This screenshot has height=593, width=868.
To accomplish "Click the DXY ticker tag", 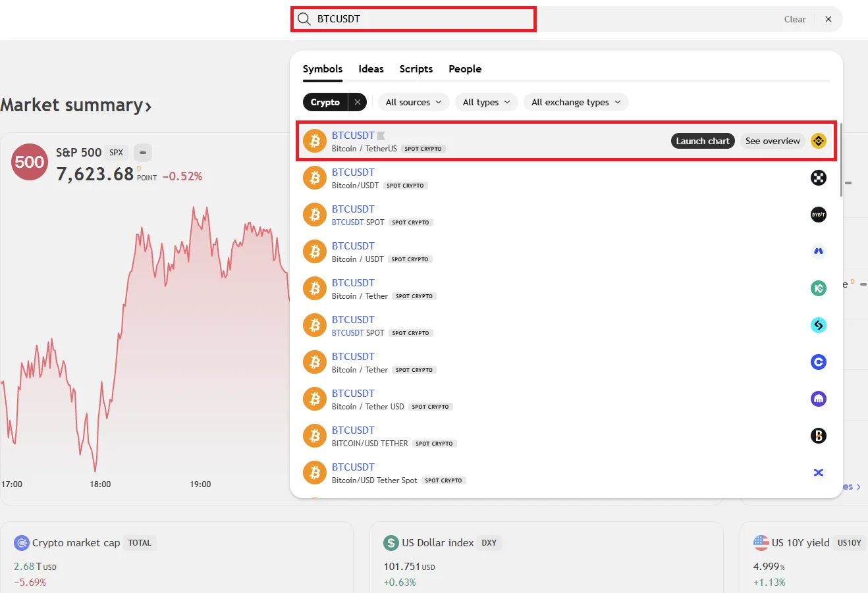I will (x=489, y=543).
